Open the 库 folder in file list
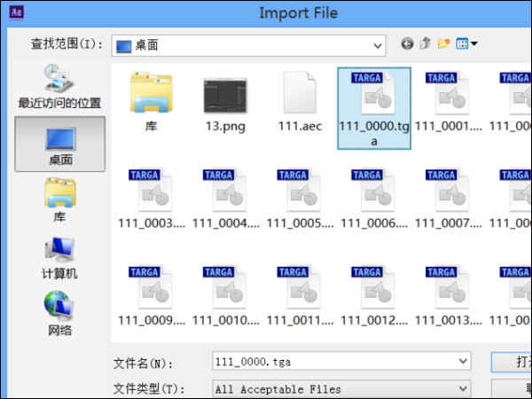 [x=151, y=102]
